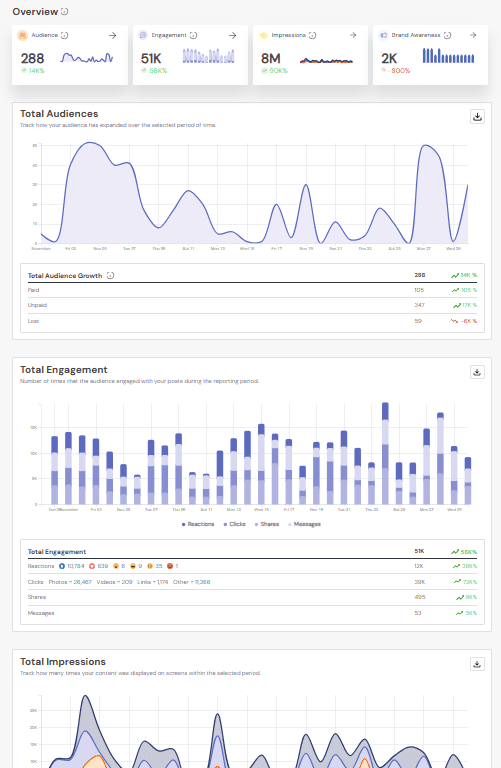
Task: Click the 347 value in the Unpaid row
Action: pyautogui.click(x=419, y=305)
